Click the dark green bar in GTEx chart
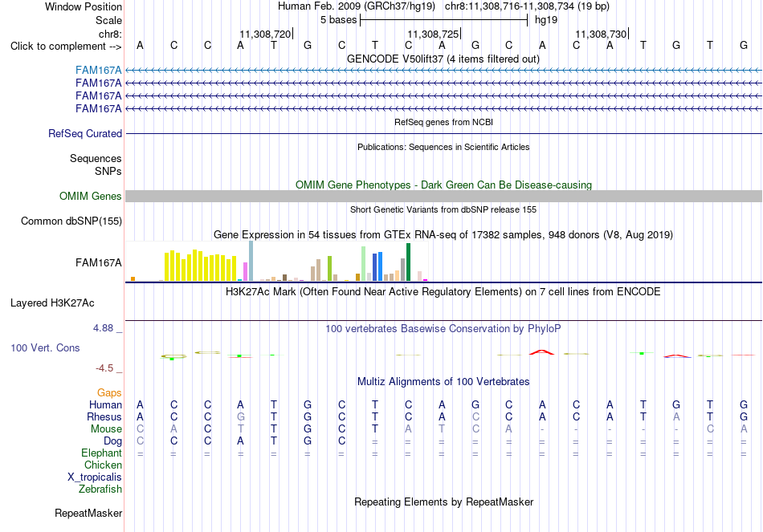Screen dimensions: 763x532 408,262
